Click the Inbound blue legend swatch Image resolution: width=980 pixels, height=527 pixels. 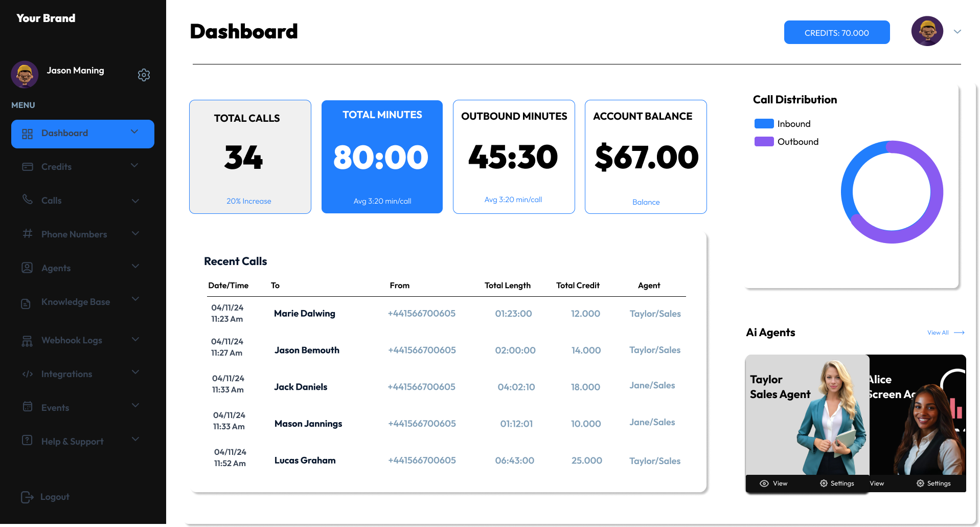click(764, 123)
